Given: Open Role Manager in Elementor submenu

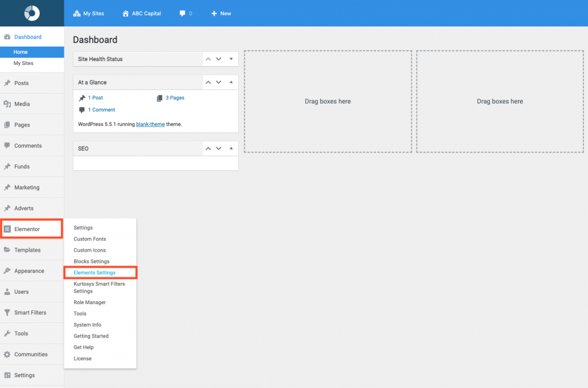Looking at the screenshot, I should pyautogui.click(x=90, y=302).
